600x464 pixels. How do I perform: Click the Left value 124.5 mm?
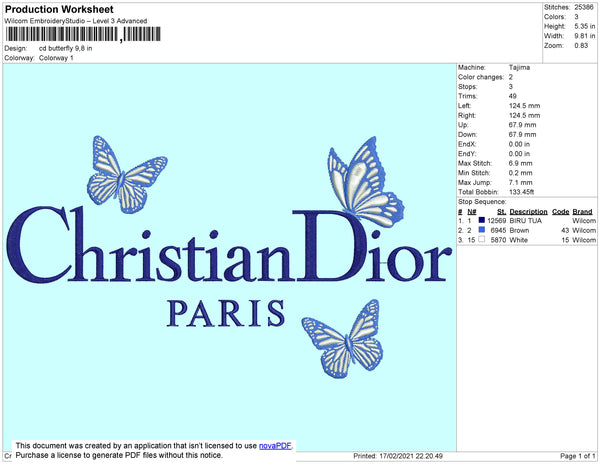click(x=524, y=106)
